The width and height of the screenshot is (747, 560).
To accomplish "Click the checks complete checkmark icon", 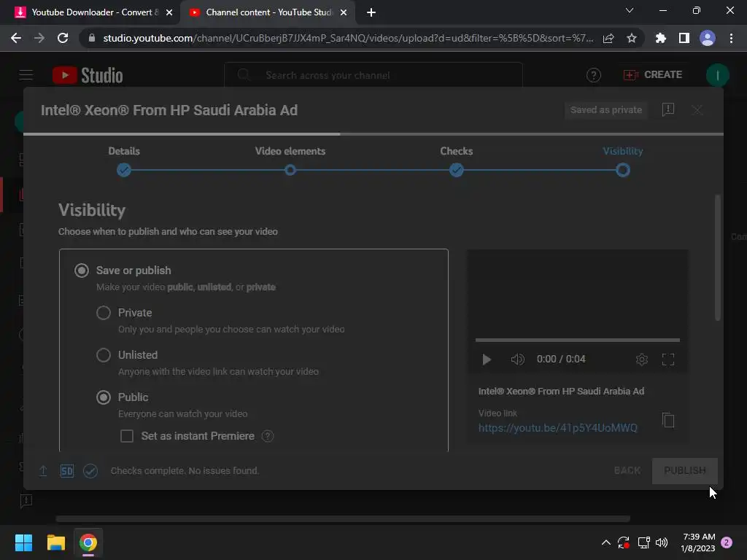I will coord(90,471).
